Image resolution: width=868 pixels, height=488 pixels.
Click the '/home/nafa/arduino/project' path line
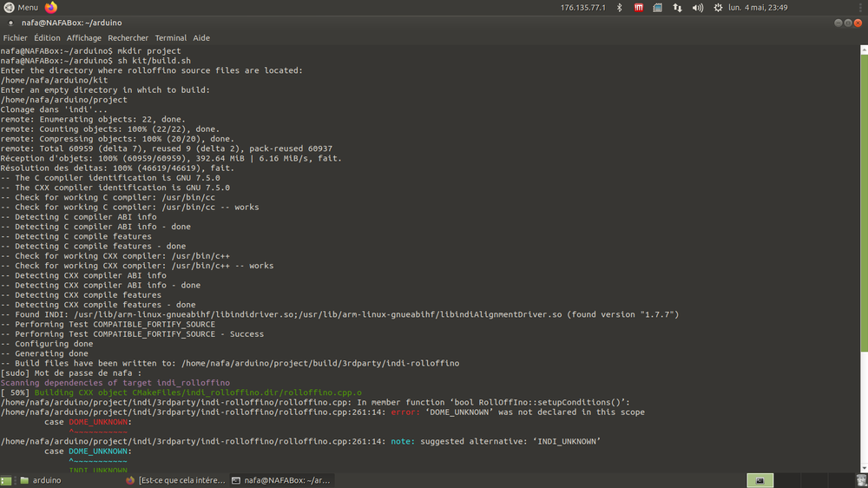(63, 100)
